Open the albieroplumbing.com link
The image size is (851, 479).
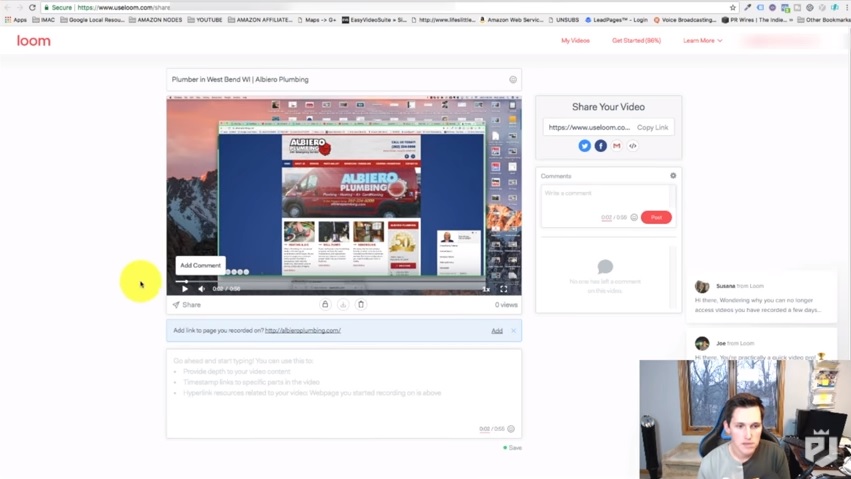click(303, 330)
